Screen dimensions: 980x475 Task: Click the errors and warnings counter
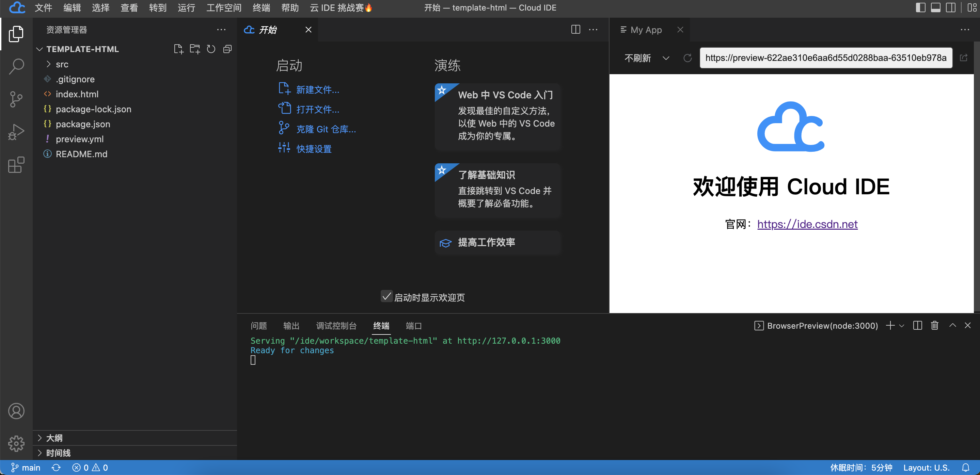click(x=90, y=468)
